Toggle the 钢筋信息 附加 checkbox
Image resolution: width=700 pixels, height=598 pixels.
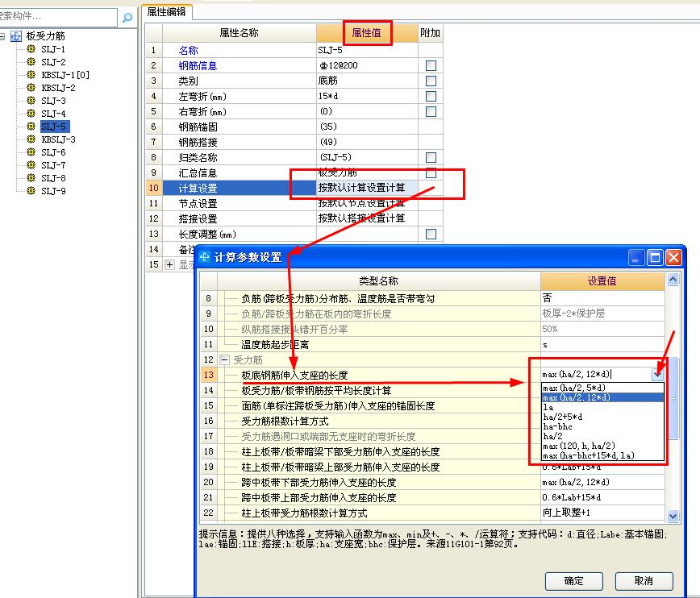click(431, 65)
